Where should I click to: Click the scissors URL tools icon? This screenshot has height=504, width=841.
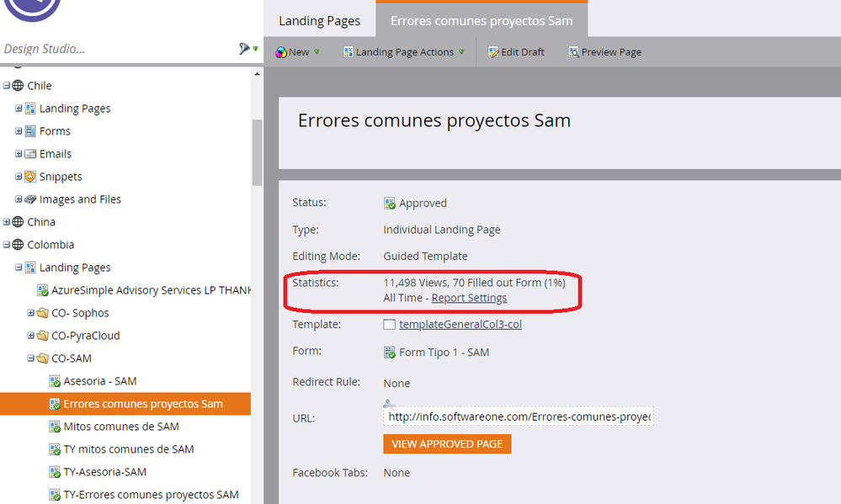390,404
